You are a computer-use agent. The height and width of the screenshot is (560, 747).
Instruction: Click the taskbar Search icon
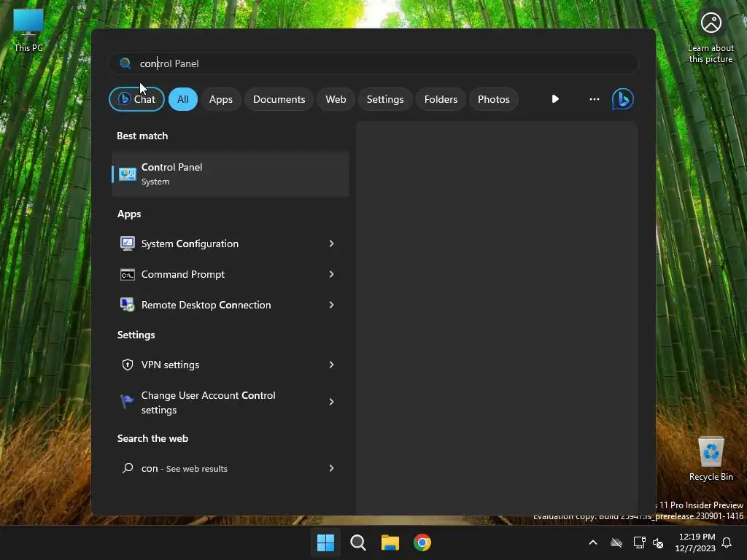point(357,542)
